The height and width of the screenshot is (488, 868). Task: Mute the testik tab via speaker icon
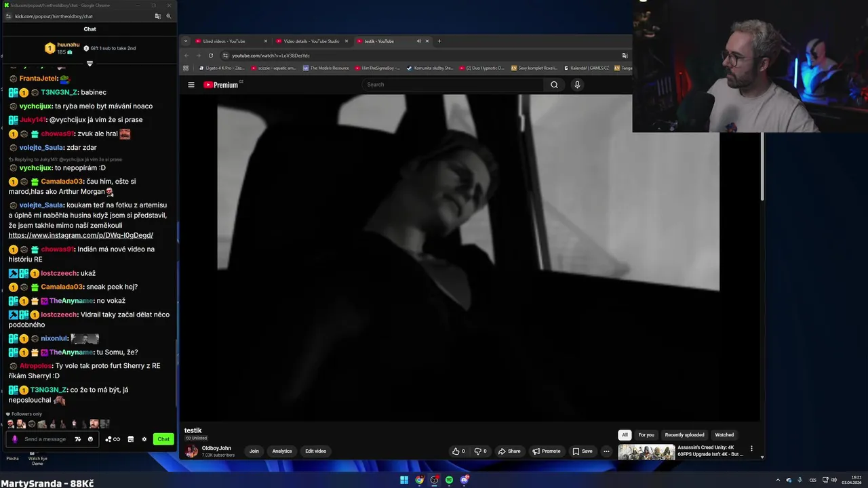coord(418,41)
